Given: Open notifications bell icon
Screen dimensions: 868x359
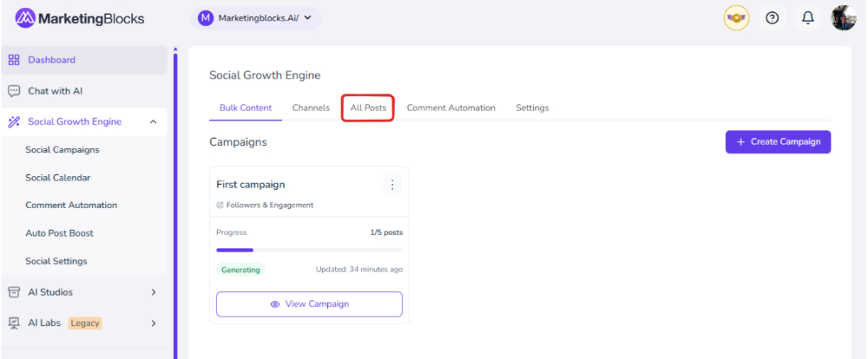Looking at the screenshot, I should [807, 18].
